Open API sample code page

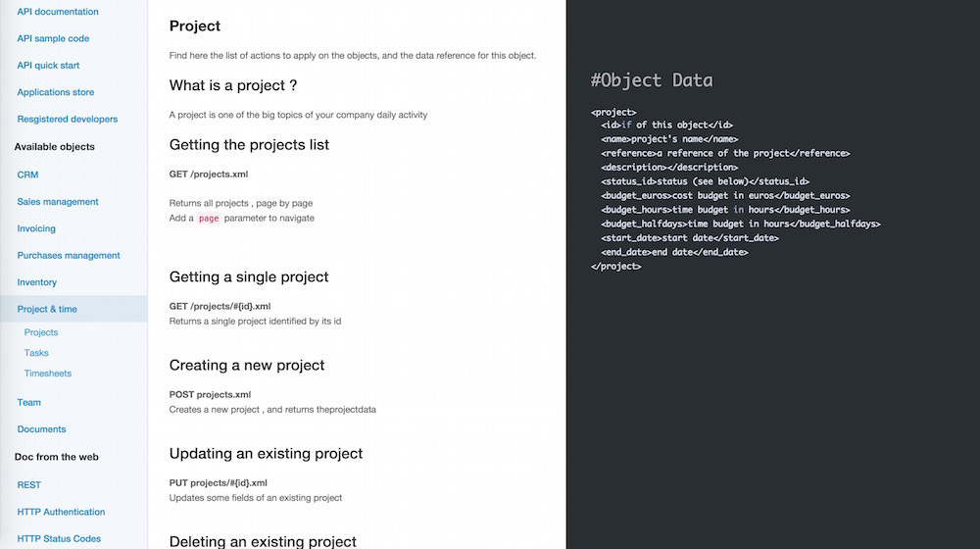coord(53,38)
